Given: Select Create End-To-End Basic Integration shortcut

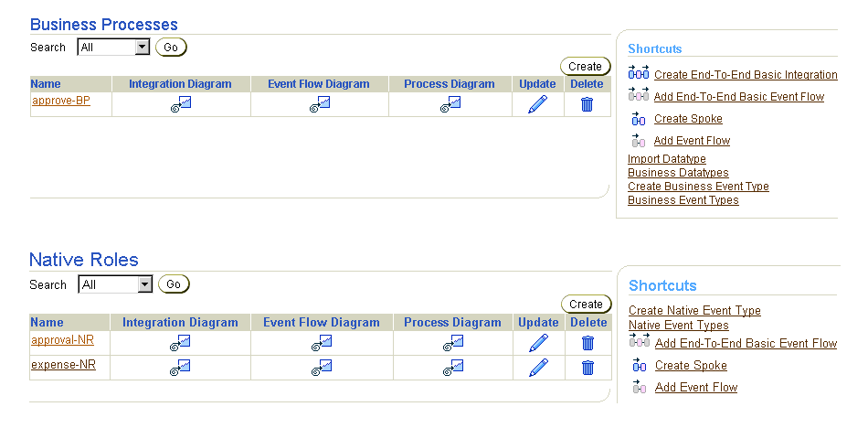Looking at the screenshot, I should (746, 75).
